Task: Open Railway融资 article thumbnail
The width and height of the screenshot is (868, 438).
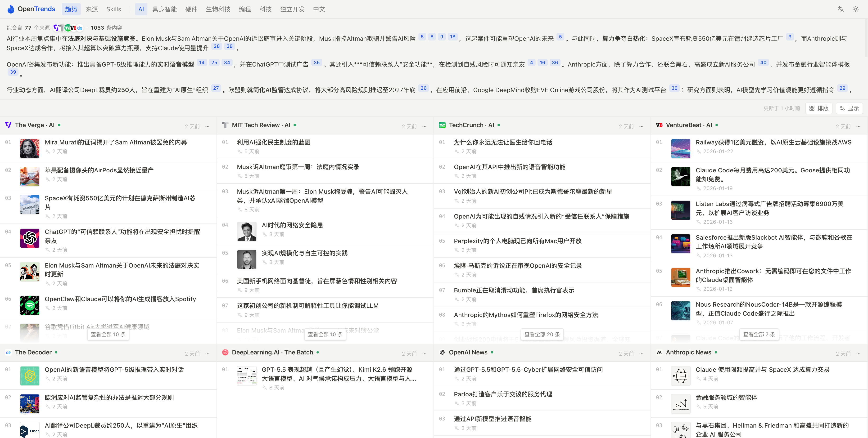Action: coord(681,148)
